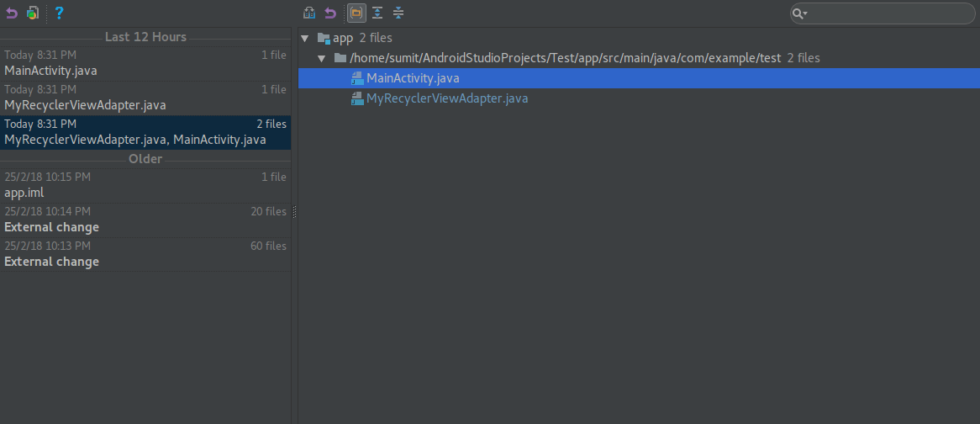
Task: Open help with the question mark icon
Action: click(x=59, y=13)
